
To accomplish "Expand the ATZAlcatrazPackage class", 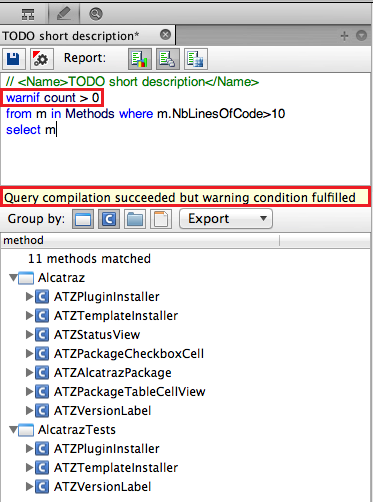I will coord(29,372).
